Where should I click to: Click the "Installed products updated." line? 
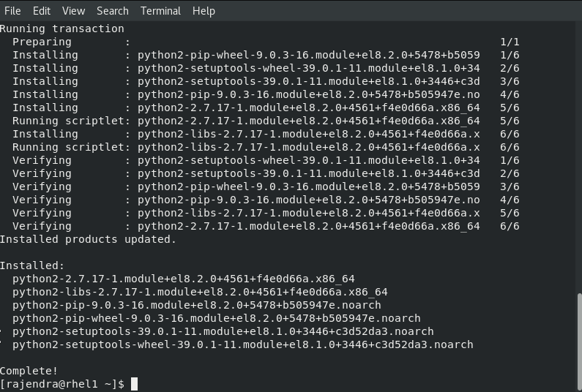(x=88, y=239)
